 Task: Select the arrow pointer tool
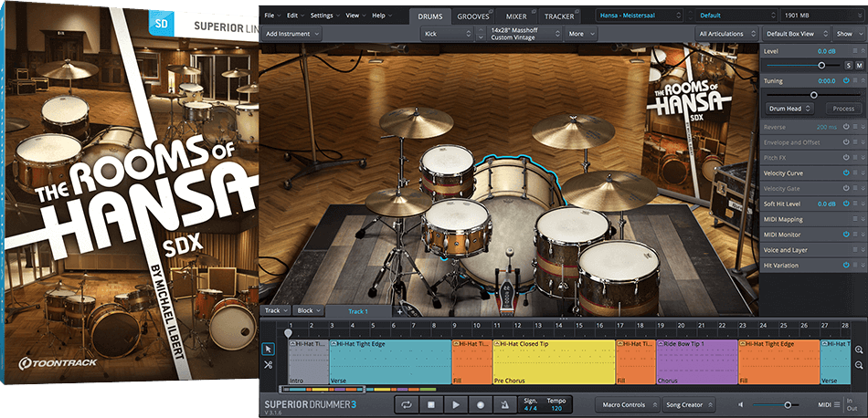[x=269, y=349]
